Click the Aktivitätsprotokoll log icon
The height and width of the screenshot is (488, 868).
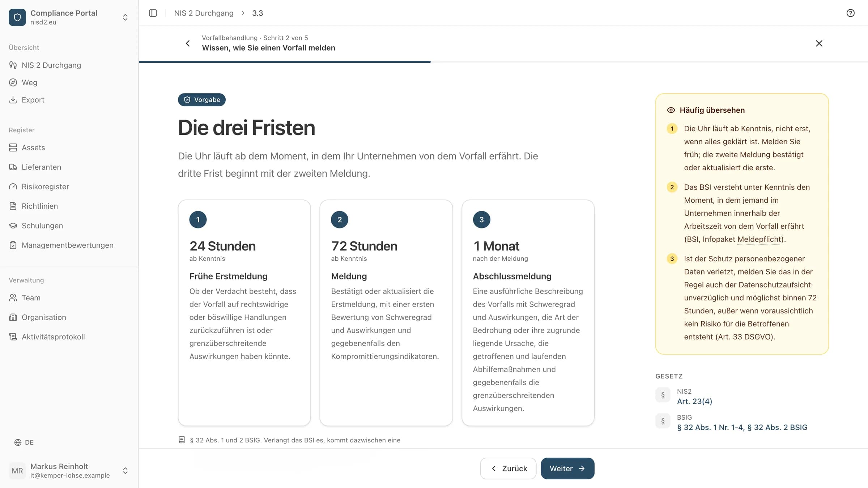click(13, 337)
